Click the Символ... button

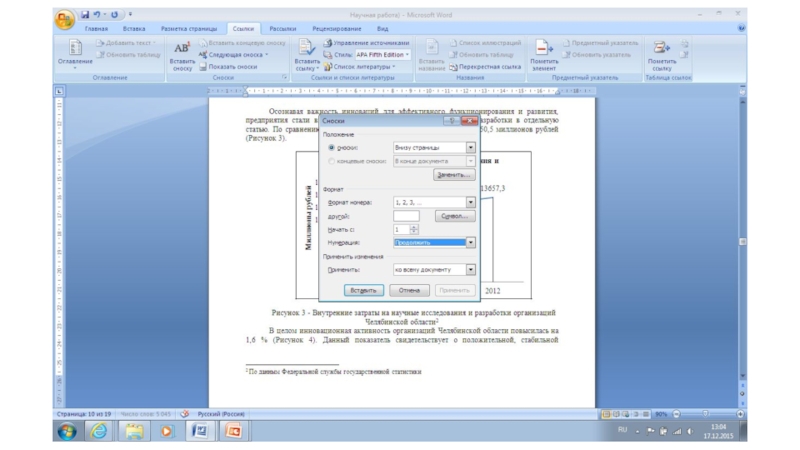click(455, 216)
